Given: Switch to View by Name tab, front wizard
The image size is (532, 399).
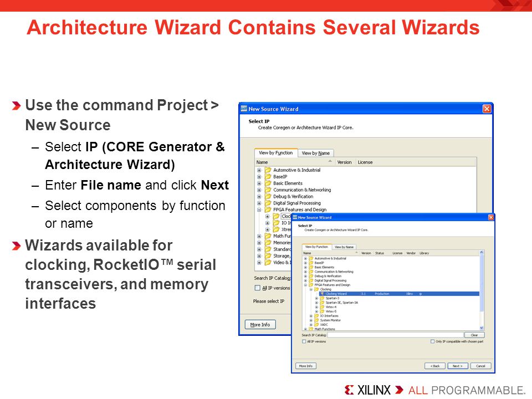Looking at the screenshot, I should click(344, 247).
